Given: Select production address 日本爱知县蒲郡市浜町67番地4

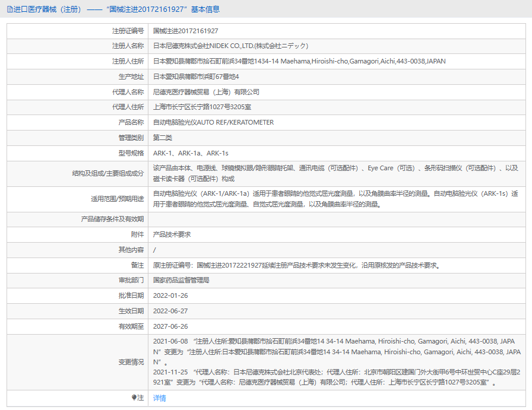Looking at the screenshot, I should coord(196,77).
